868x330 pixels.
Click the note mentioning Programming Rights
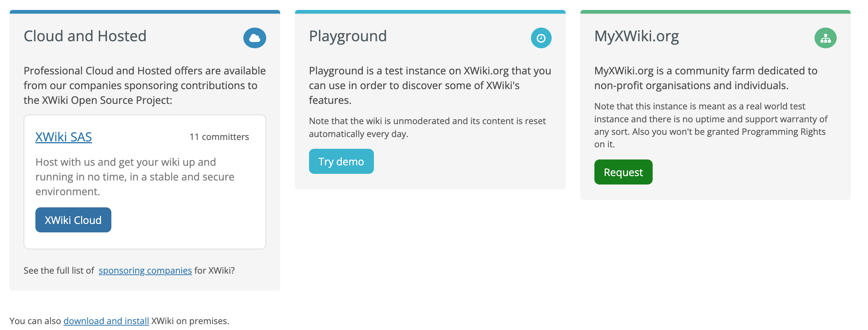pos(711,125)
